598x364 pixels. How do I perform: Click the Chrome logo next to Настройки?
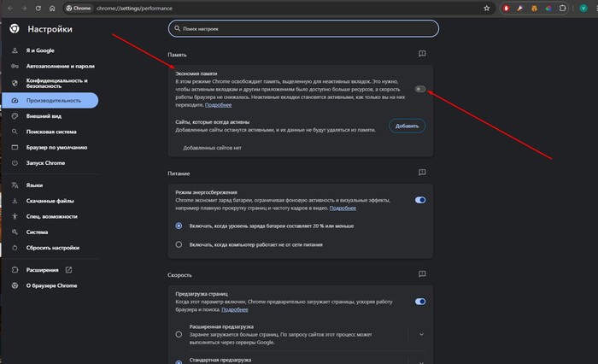[15, 28]
